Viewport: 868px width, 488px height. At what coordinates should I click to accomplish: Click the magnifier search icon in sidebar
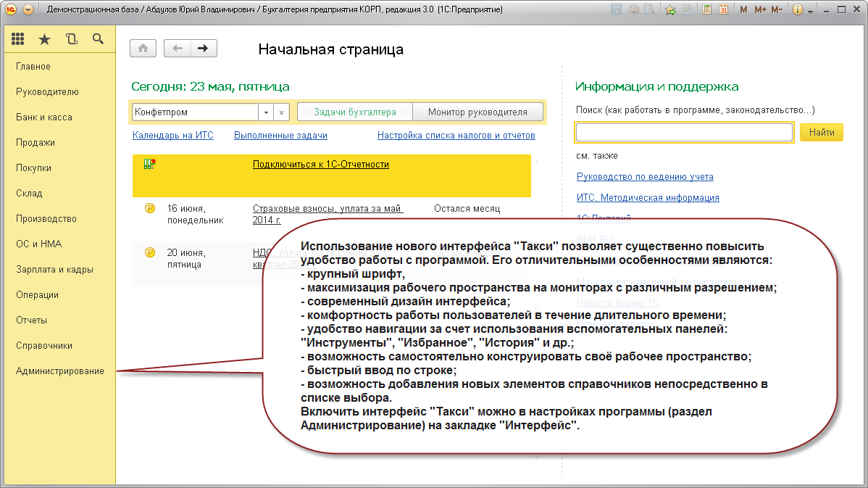coord(98,40)
